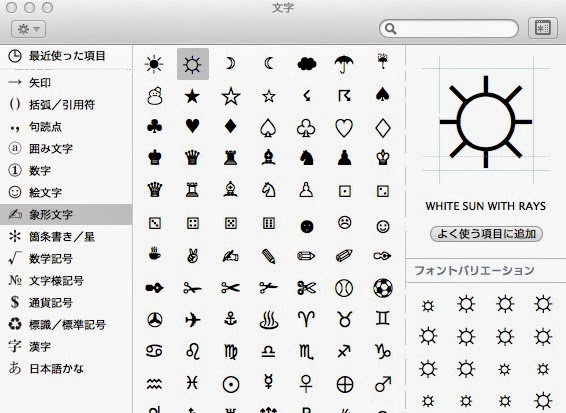Open the 標識／標準記号 category
The height and width of the screenshot is (413, 566).
[66, 325]
